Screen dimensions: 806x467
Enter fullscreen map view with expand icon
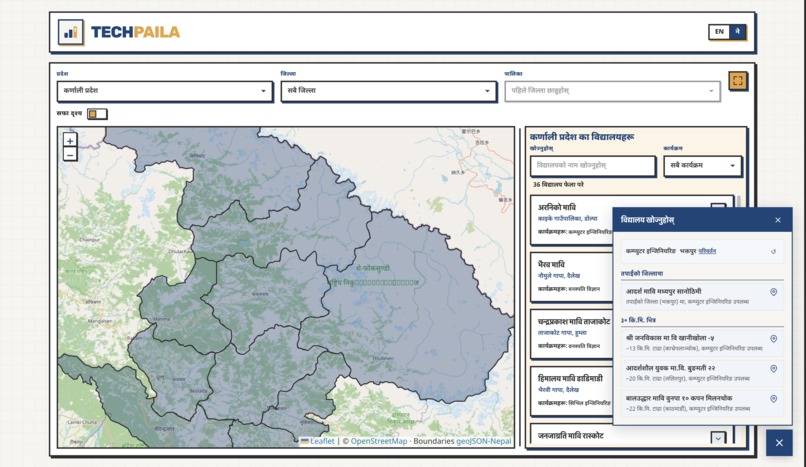pyautogui.click(x=738, y=81)
